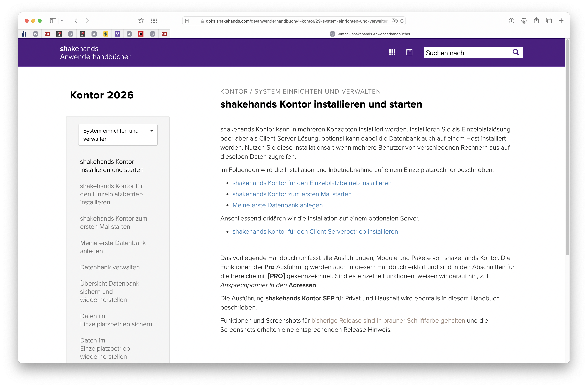This screenshot has height=387, width=588.
Task: Open the downloads icon in toolbar
Action: coord(511,21)
